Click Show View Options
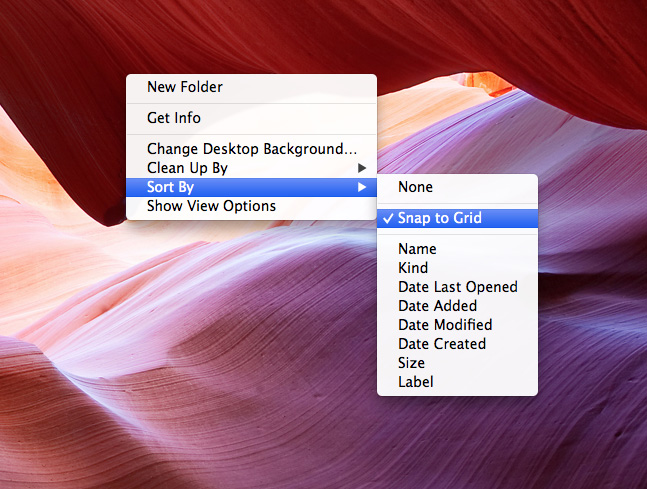The height and width of the screenshot is (489, 647). pyautogui.click(x=251, y=206)
